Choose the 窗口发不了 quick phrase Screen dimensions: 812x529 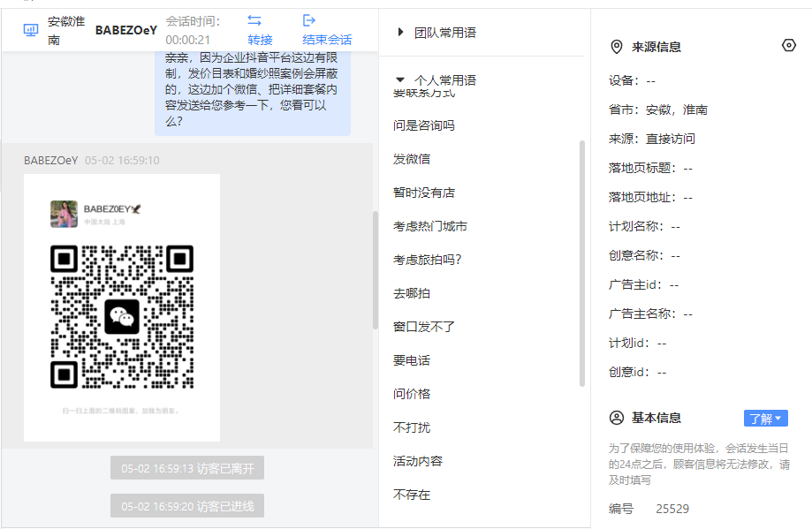click(x=423, y=327)
